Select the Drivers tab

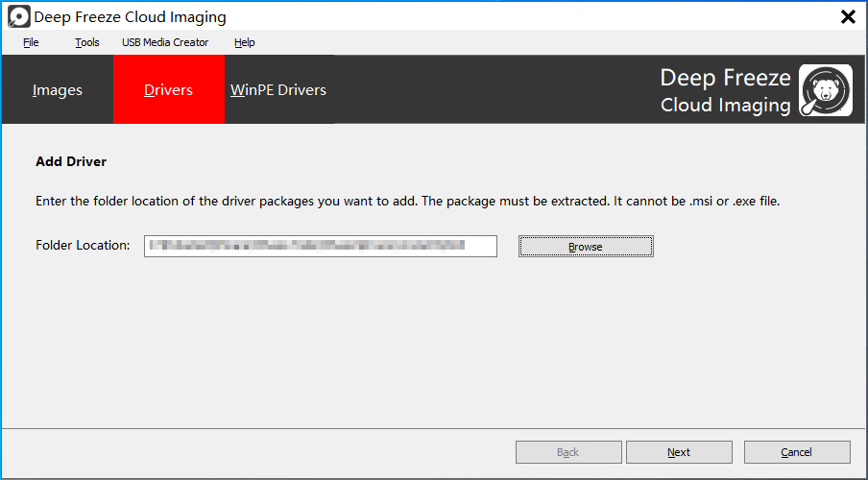pyautogui.click(x=169, y=89)
